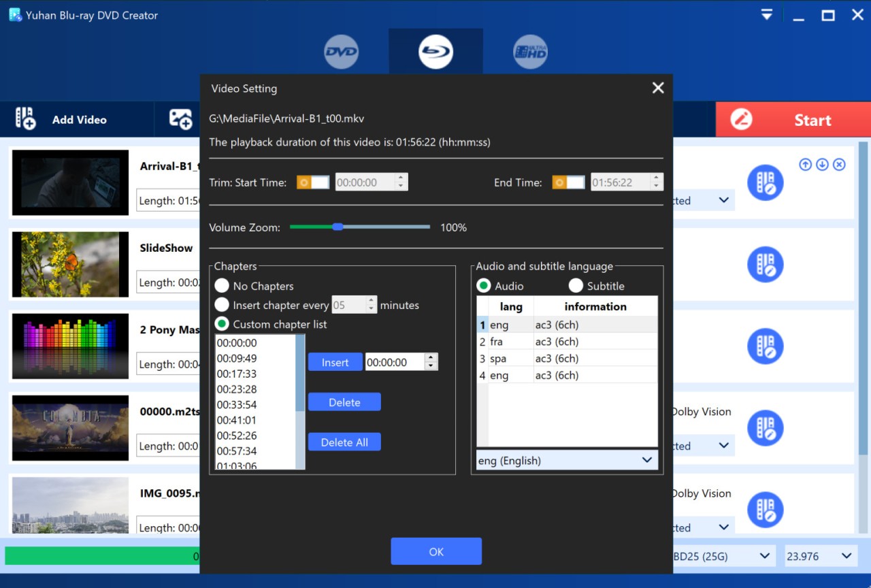
Task: Select the DVD disc type icon
Action: (341, 52)
